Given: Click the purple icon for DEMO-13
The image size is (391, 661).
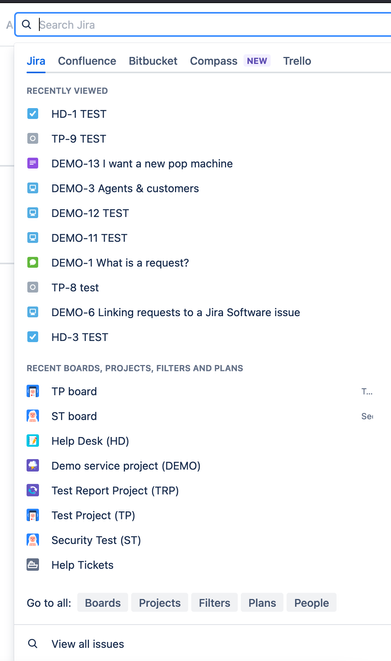Looking at the screenshot, I should [32, 163].
